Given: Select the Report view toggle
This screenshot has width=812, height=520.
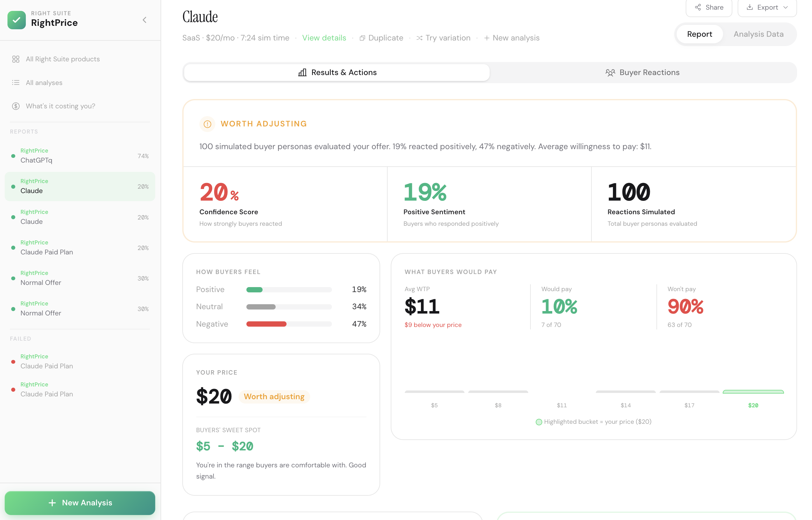Looking at the screenshot, I should coord(699,34).
